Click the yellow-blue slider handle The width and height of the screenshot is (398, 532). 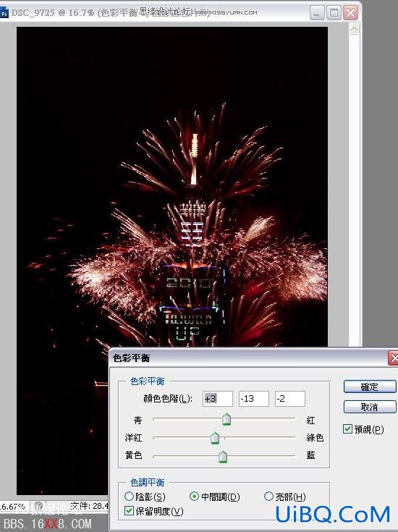223,457
